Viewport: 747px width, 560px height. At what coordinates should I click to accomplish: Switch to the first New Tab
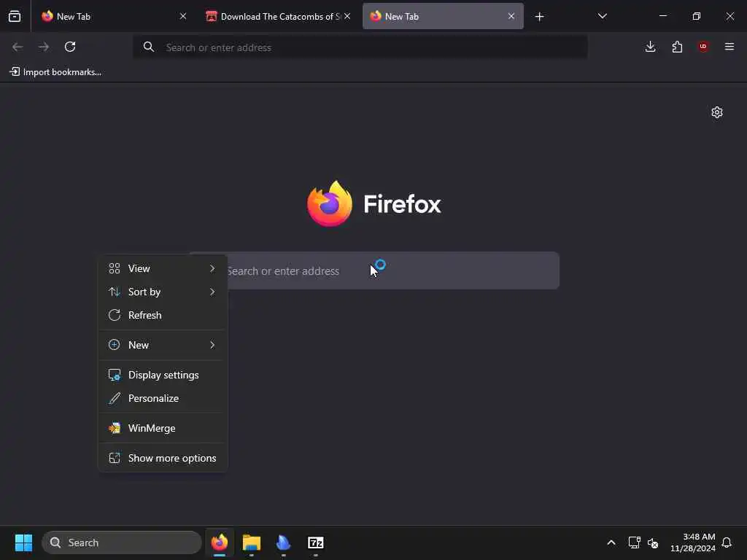tap(113, 16)
